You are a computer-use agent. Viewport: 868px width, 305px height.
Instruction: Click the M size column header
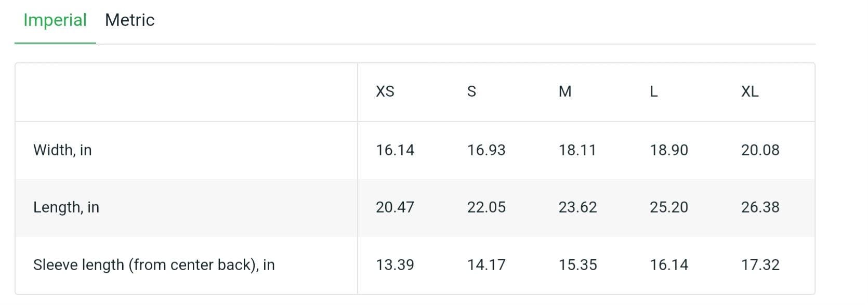point(565,91)
